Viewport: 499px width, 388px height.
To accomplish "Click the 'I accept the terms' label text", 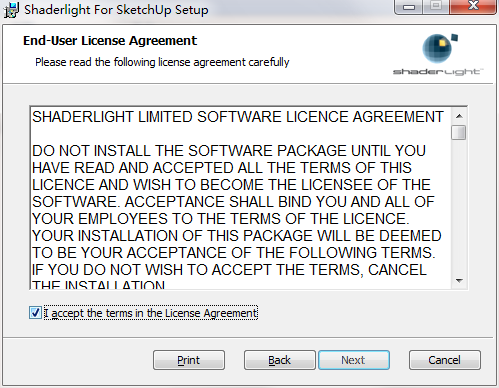I will pyautogui.click(x=151, y=313).
